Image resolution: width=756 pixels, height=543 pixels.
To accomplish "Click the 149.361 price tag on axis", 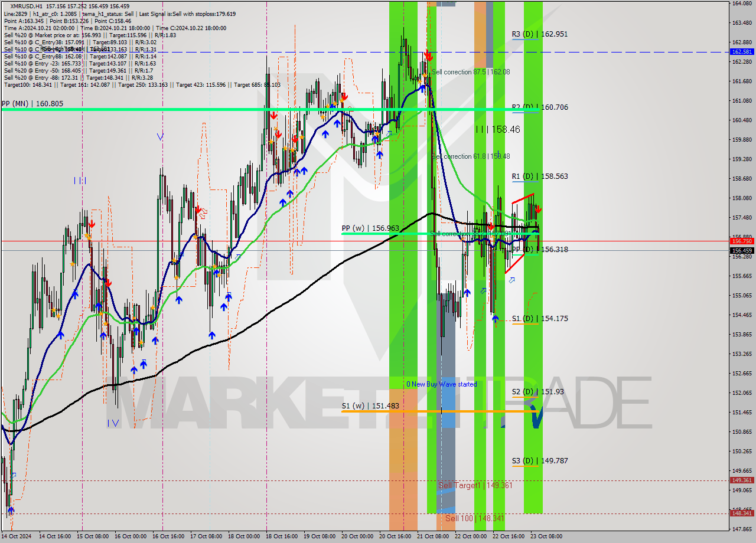I will pos(742,480).
